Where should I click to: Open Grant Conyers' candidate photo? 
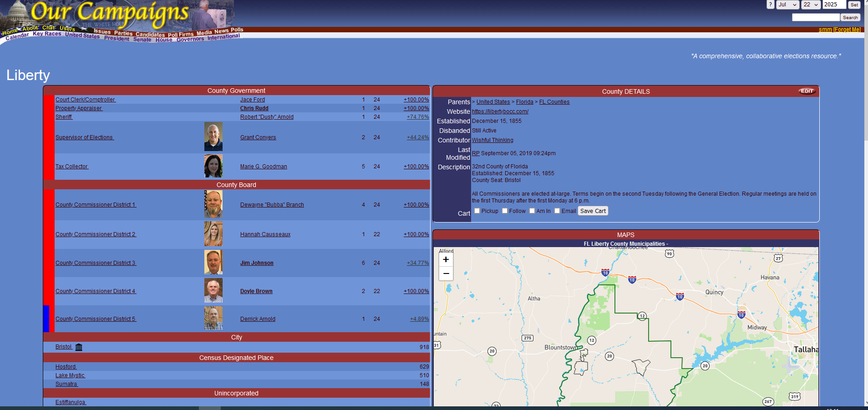click(213, 137)
